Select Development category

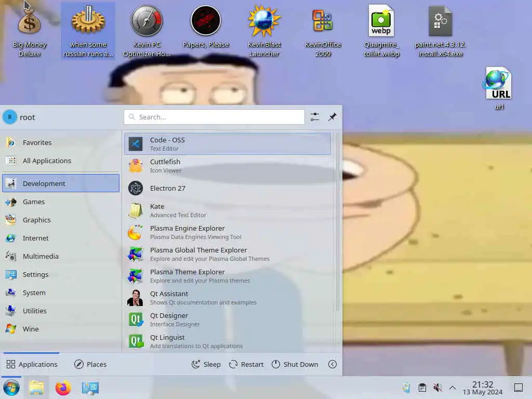pos(61,183)
